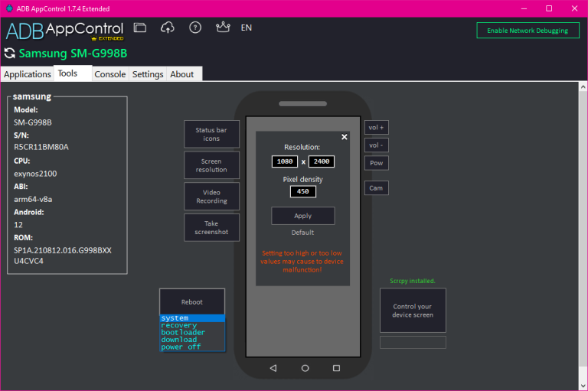Click ROM value SP1A.210812.016.G998BXX
The width and height of the screenshot is (588, 391).
(x=63, y=250)
